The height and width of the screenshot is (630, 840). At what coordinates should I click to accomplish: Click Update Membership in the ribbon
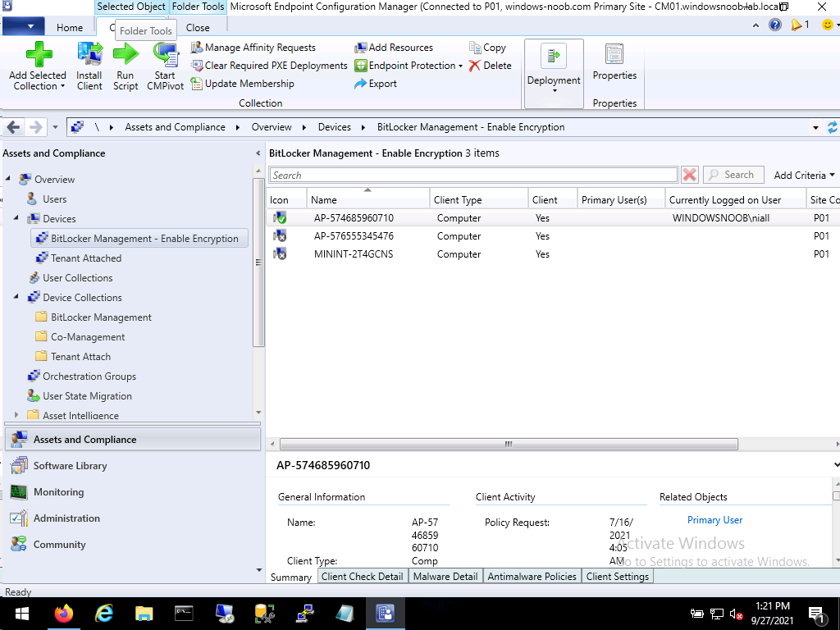243,84
